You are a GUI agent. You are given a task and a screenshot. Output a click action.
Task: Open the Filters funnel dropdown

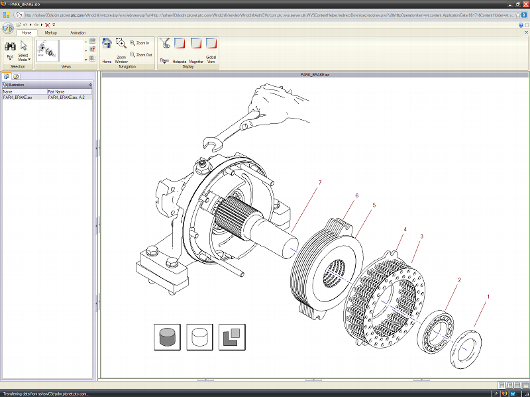click(x=164, y=51)
